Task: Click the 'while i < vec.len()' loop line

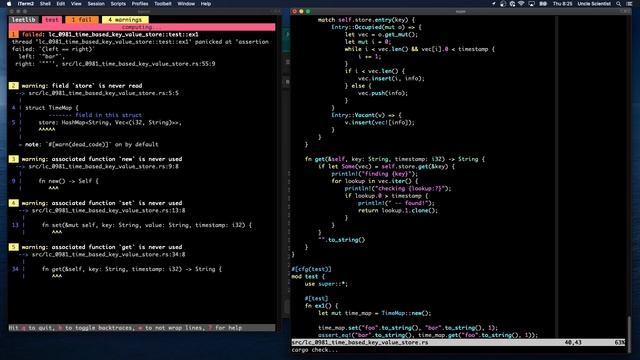Action: [x=420, y=49]
